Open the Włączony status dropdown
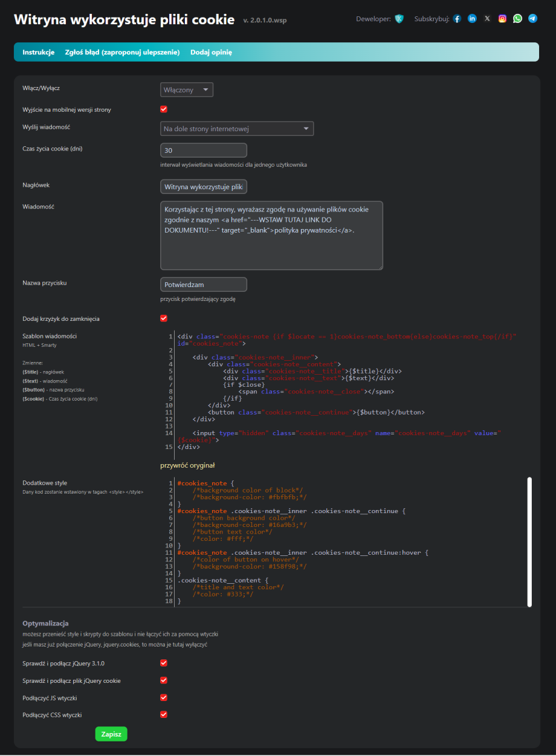This screenshot has width=556, height=756. pos(187,90)
